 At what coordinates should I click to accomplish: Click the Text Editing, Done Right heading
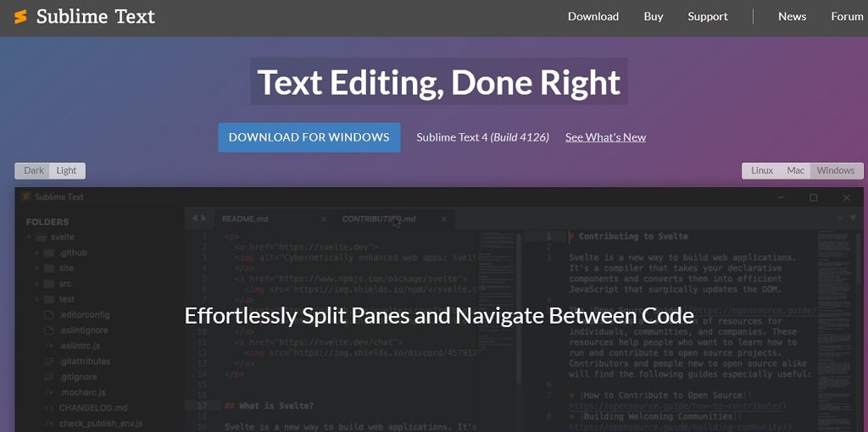(x=438, y=81)
